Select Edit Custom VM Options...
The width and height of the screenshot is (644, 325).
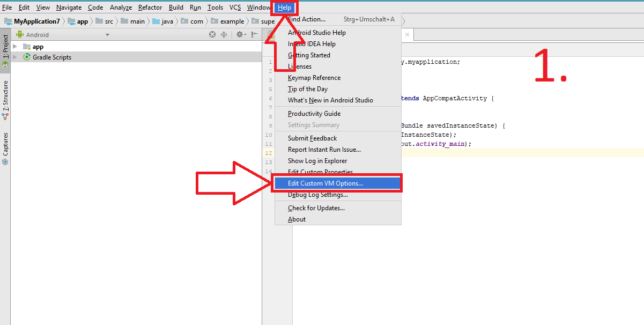[338, 183]
